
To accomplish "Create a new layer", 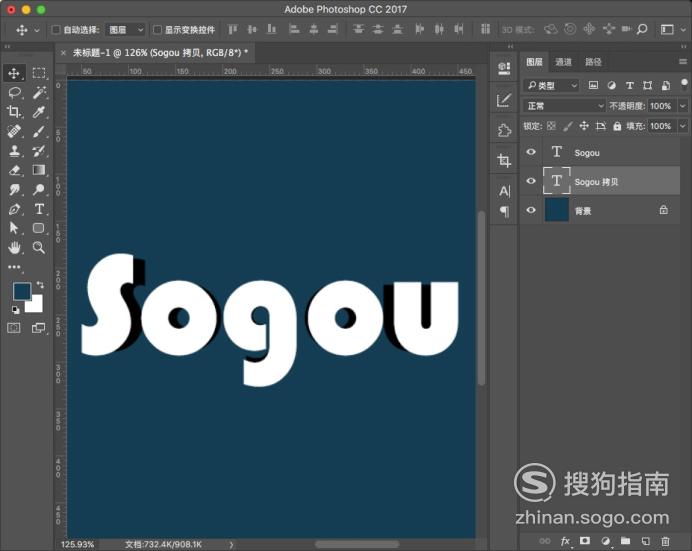I will (646, 541).
